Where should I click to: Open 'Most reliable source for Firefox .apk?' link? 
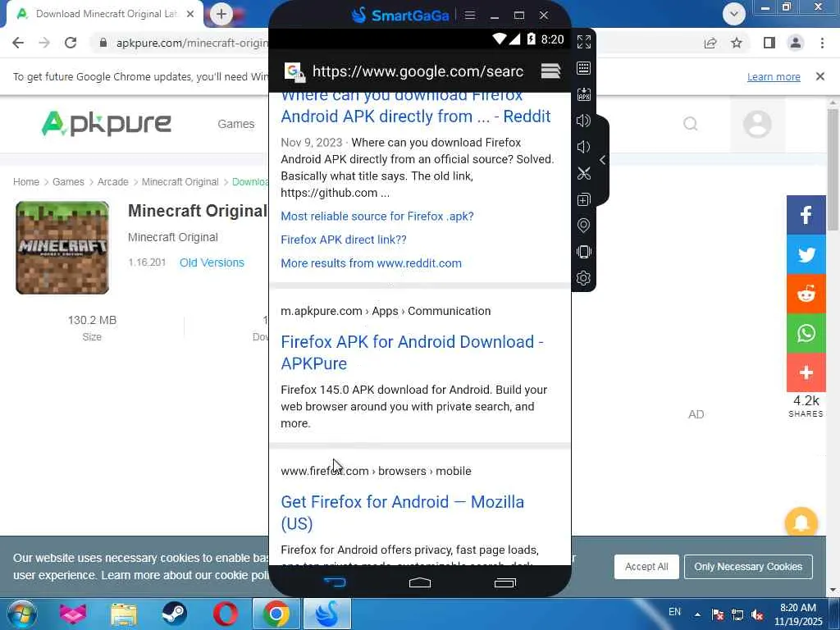(x=377, y=216)
